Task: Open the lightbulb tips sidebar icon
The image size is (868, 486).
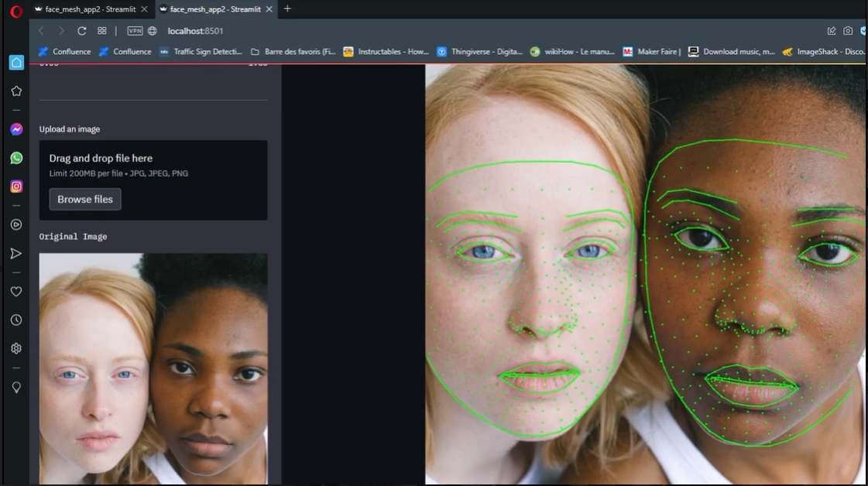Action: coord(16,387)
